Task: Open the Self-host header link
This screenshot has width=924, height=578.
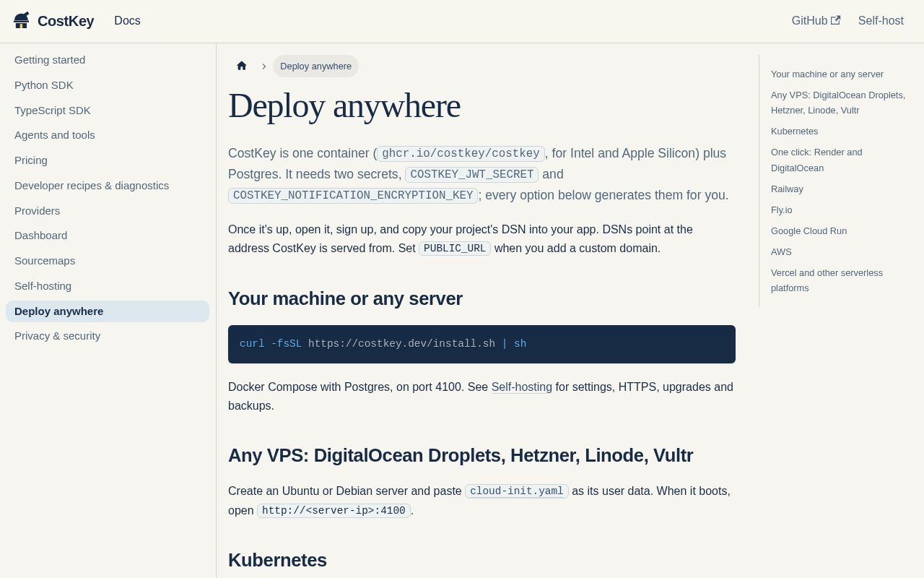Action: (881, 21)
